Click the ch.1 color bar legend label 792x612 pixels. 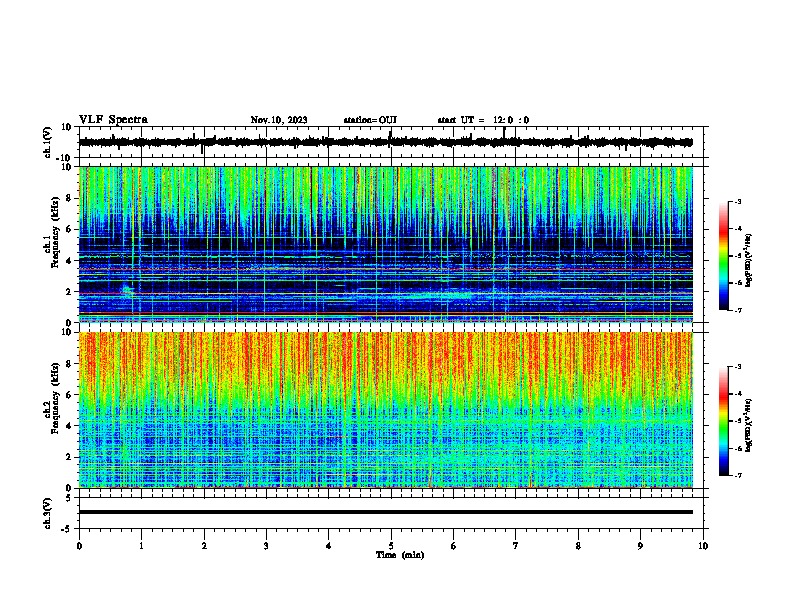pyautogui.click(x=749, y=261)
